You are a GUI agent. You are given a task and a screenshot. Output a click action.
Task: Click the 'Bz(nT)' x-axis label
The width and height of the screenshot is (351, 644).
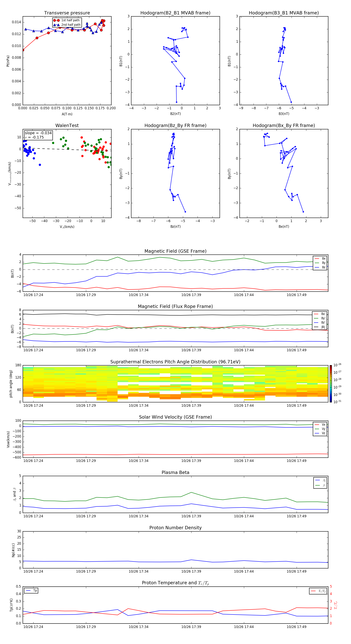point(175,227)
